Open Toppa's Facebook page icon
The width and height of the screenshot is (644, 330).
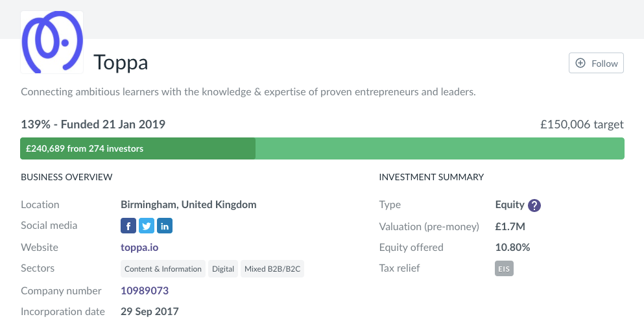tap(128, 226)
